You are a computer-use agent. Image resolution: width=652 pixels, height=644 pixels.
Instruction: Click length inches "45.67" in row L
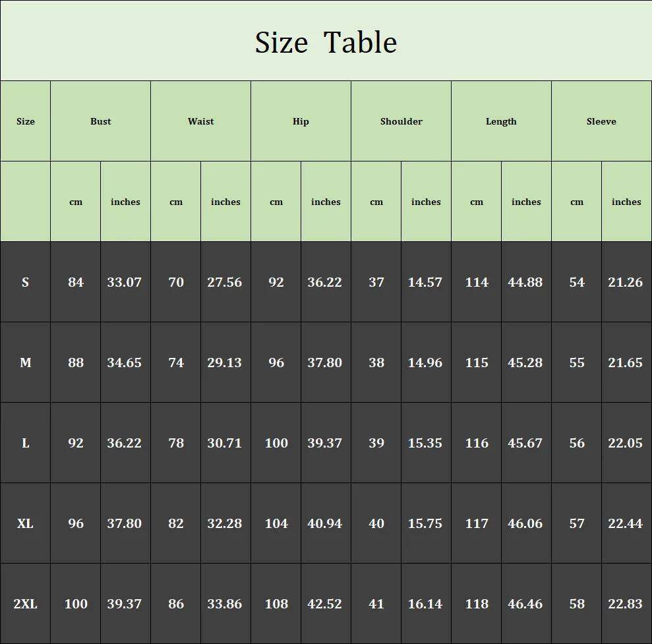pos(525,443)
